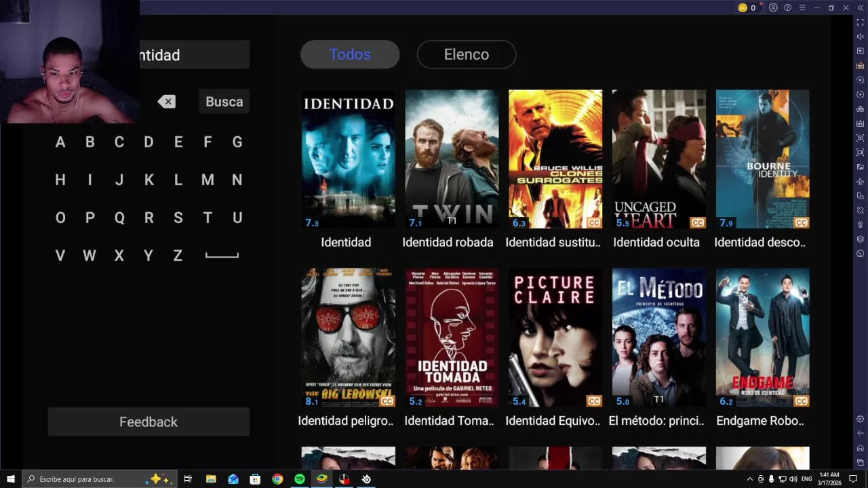This screenshot has width=868, height=488.
Task: Open the Identidad Tomada poster
Action: pyautogui.click(x=452, y=338)
